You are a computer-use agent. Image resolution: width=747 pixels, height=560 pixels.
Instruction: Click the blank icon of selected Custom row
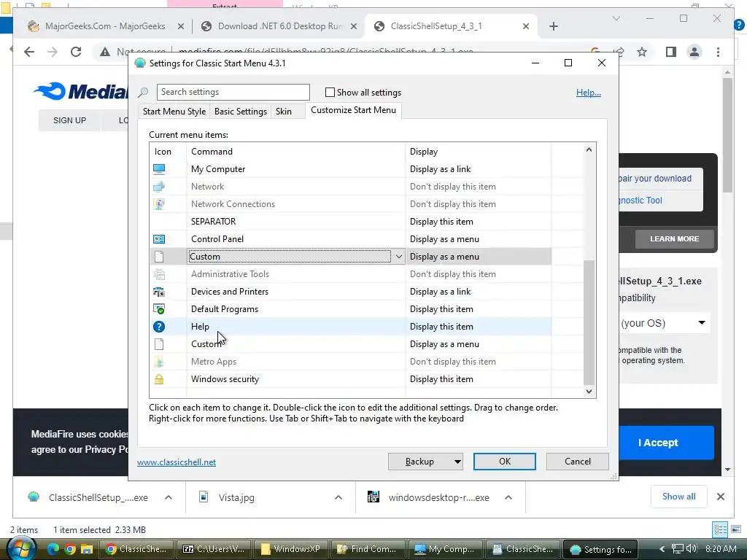tap(159, 257)
